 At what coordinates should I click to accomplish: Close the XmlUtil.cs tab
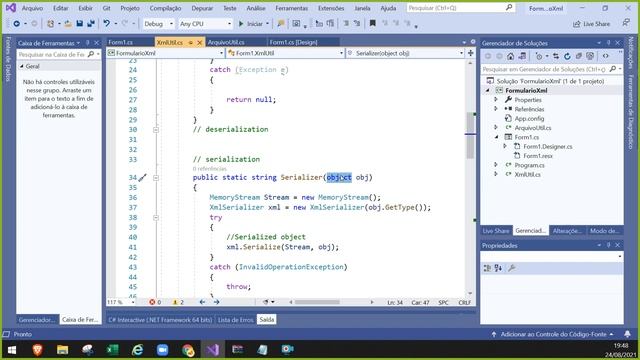200,42
